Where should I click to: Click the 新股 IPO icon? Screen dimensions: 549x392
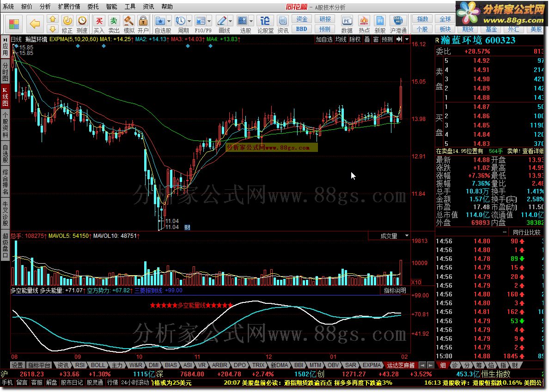(x=380, y=24)
